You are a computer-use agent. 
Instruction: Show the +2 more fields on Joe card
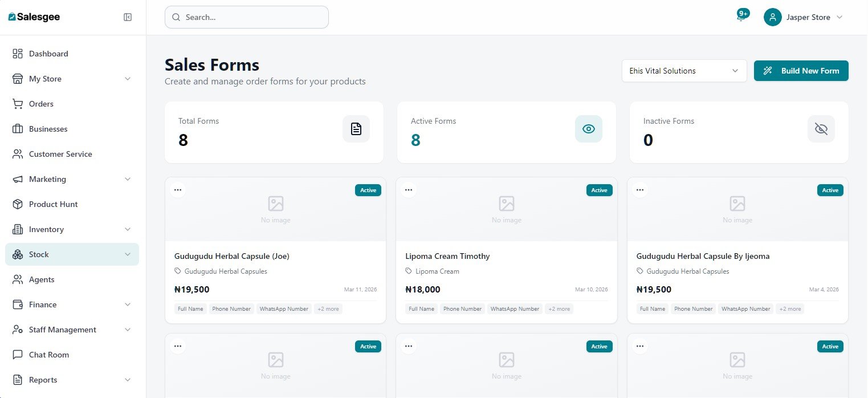tap(328, 309)
